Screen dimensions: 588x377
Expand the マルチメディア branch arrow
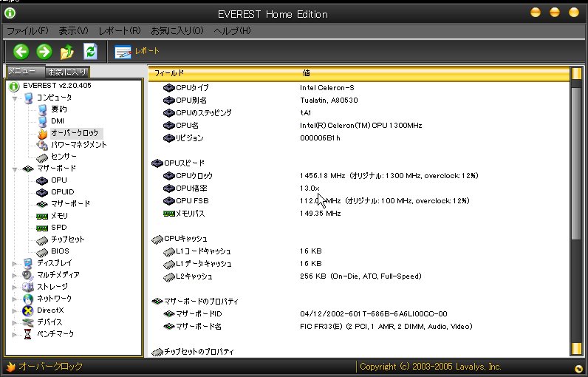[15, 275]
